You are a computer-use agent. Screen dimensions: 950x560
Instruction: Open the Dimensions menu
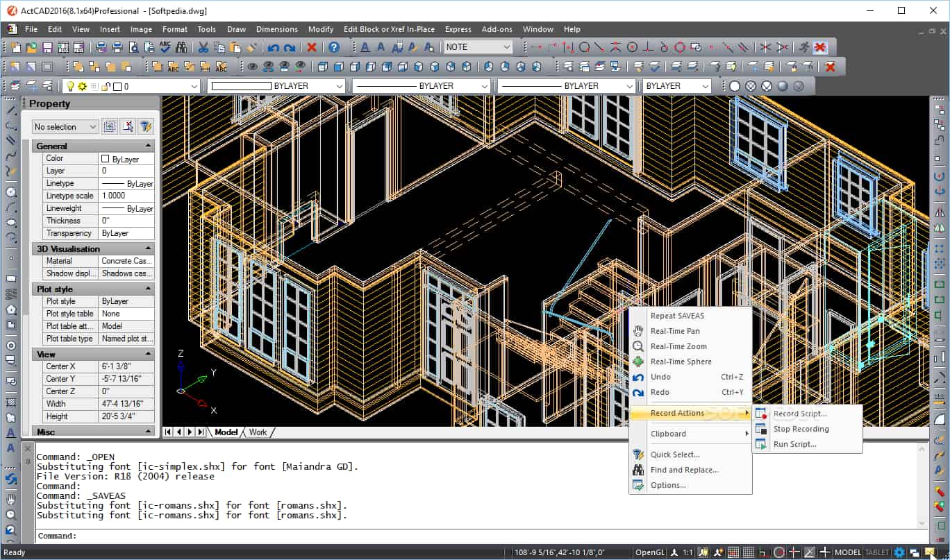[276, 29]
